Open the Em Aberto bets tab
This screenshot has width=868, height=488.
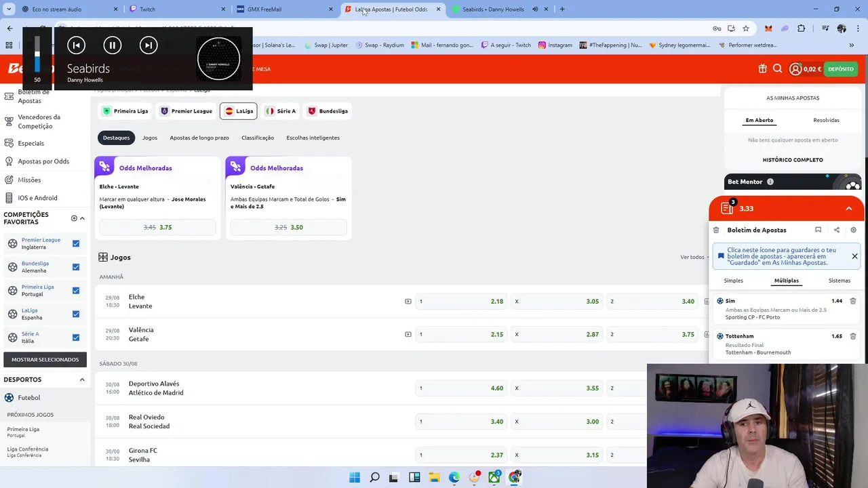(759, 120)
